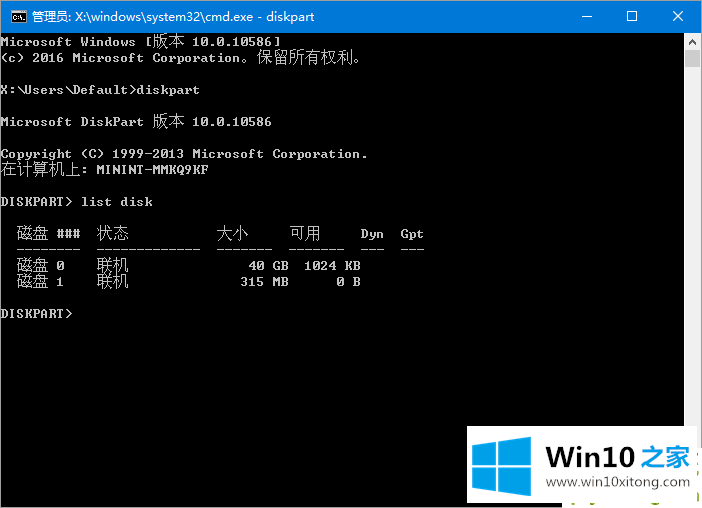Minimize the diskpart command window
This screenshot has height=508, width=702.
(587, 17)
